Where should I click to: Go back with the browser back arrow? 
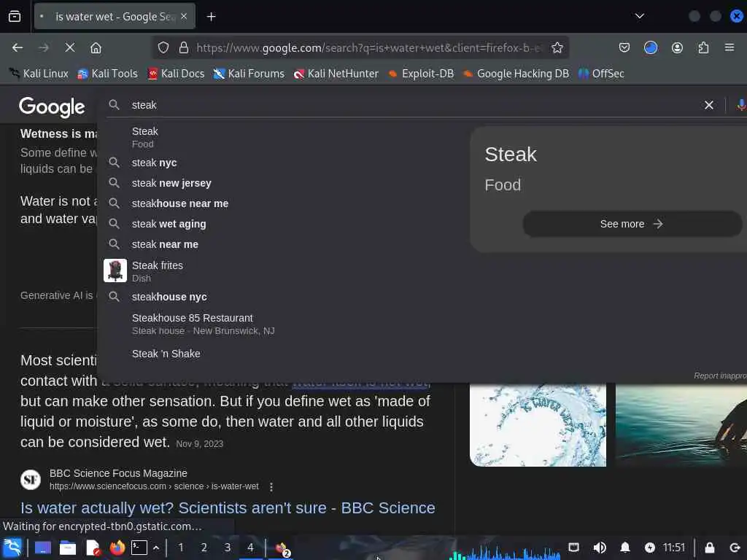tap(18, 47)
